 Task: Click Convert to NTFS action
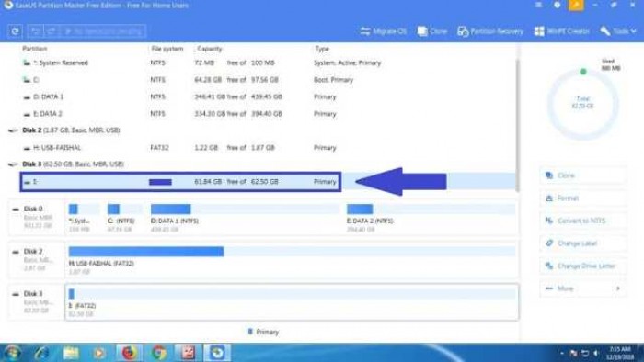pos(582,221)
